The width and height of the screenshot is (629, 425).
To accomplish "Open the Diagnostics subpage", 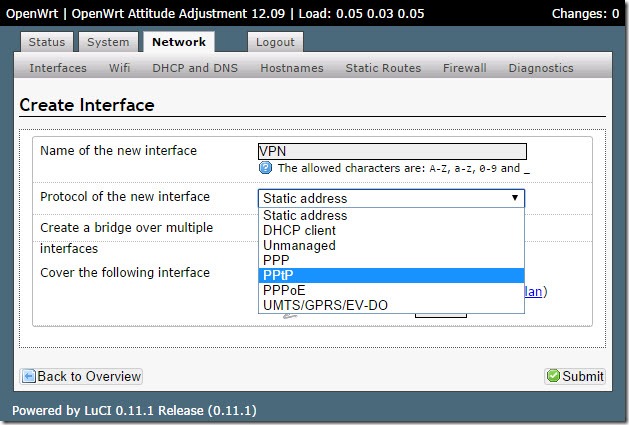I will coord(541,68).
